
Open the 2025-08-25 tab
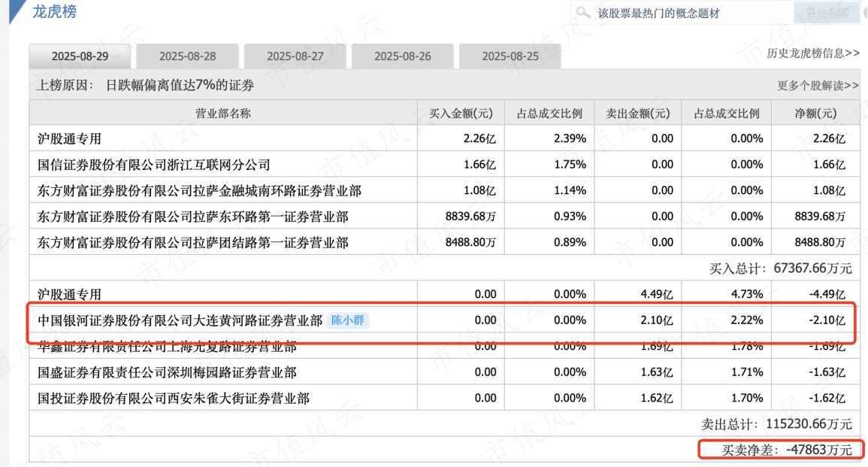(510, 56)
